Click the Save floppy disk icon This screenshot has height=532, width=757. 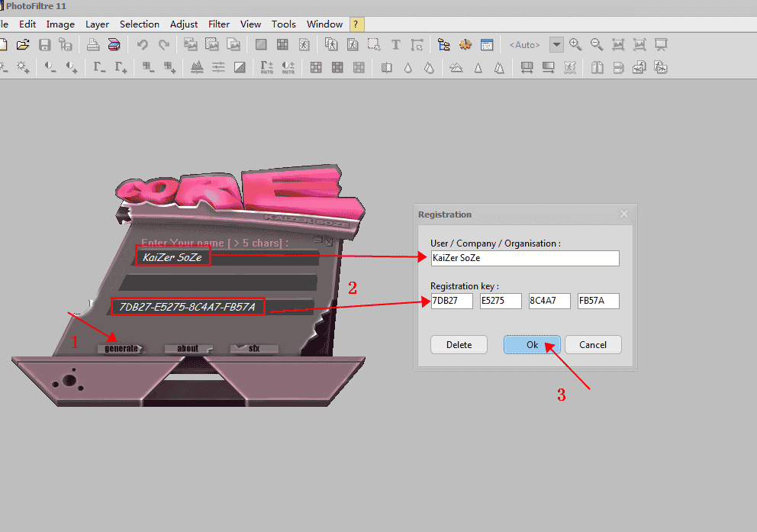pos(44,45)
